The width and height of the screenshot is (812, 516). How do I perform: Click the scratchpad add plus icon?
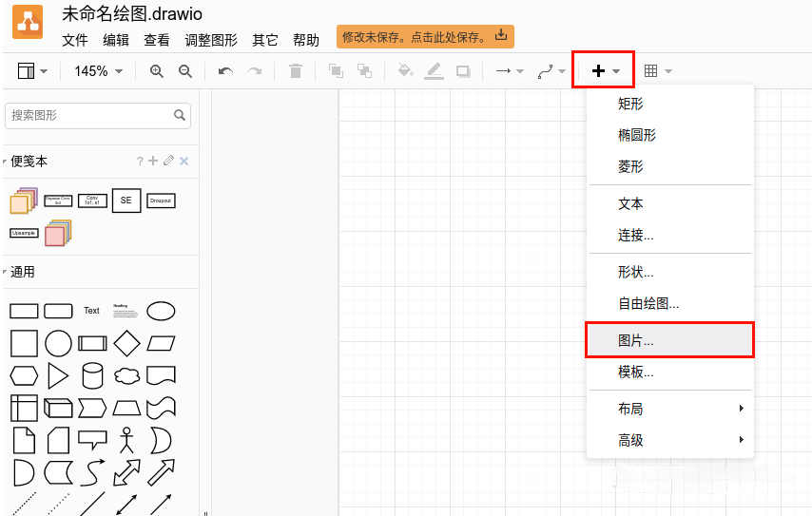[x=153, y=161]
